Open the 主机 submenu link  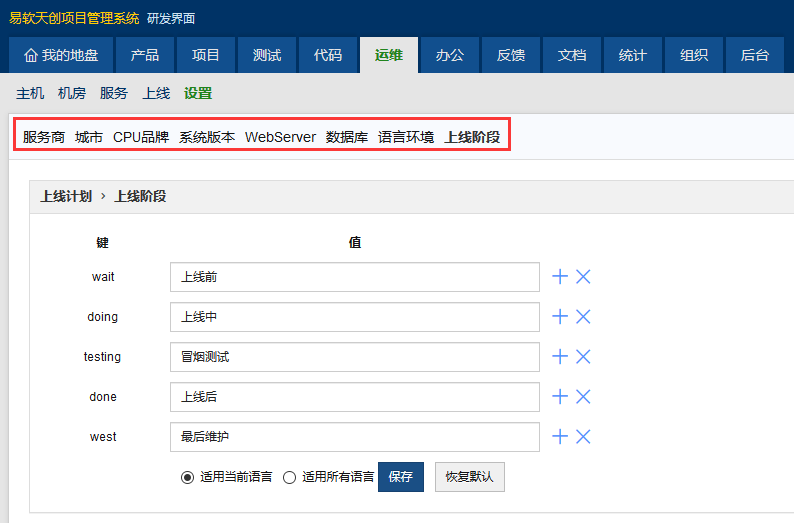tap(30, 93)
